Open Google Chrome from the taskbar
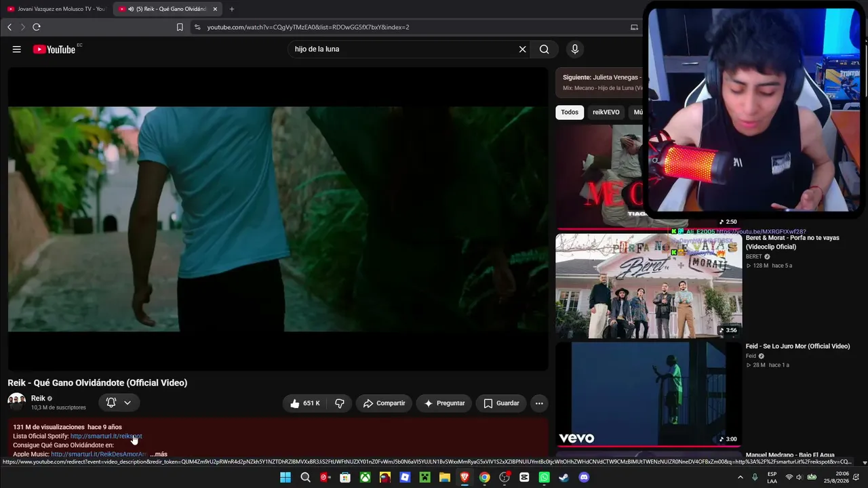868x488 pixels. click(x=484, y=478)
